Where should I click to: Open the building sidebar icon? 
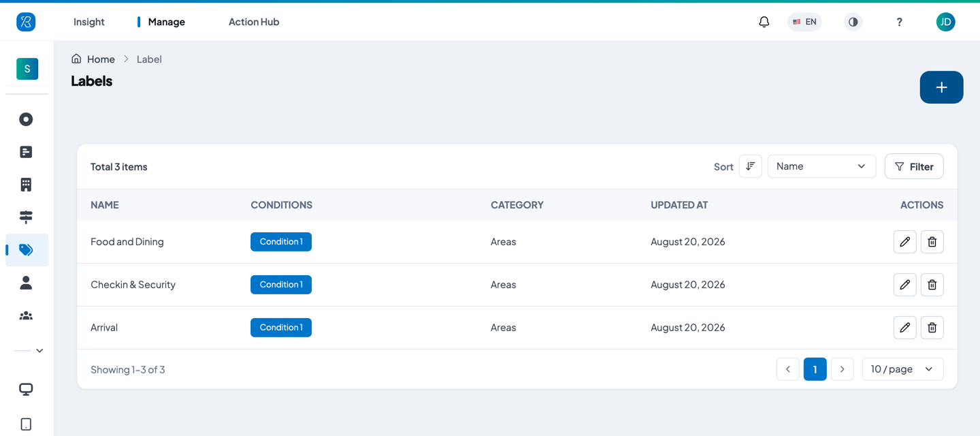26,185
